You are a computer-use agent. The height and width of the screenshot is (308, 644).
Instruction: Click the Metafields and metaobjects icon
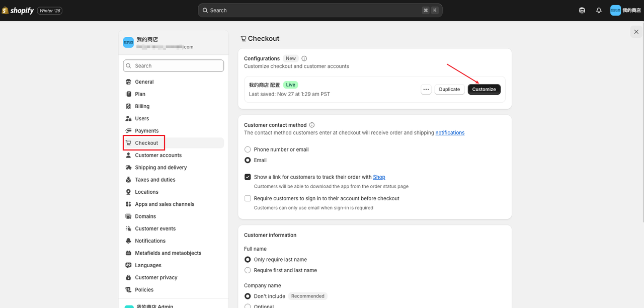click(x=128, y=253)
